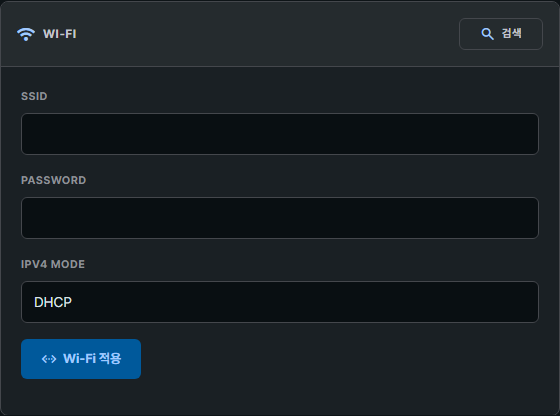
Task: Click the WI-FI panel title text
Action: tap(60, 34)
